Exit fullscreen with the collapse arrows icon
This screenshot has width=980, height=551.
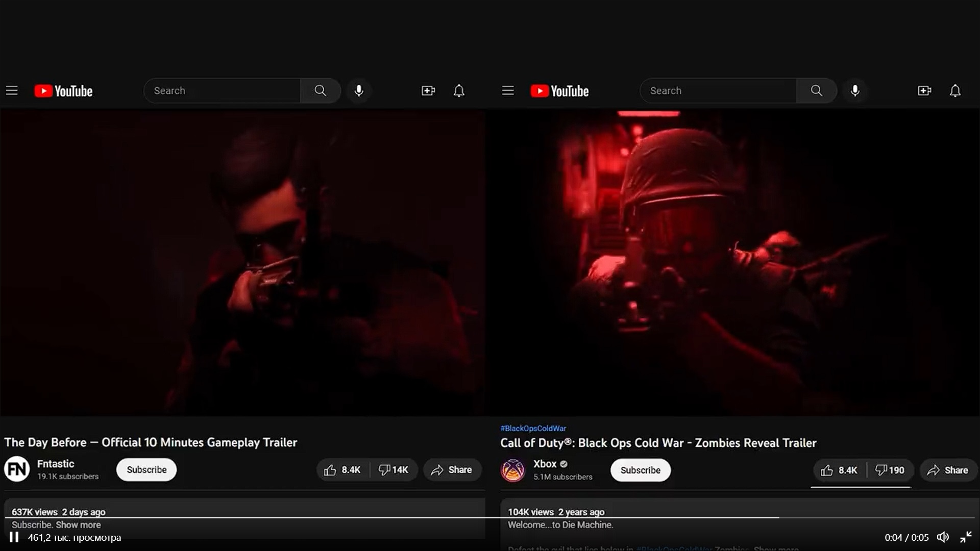click(x=966, y=537)
